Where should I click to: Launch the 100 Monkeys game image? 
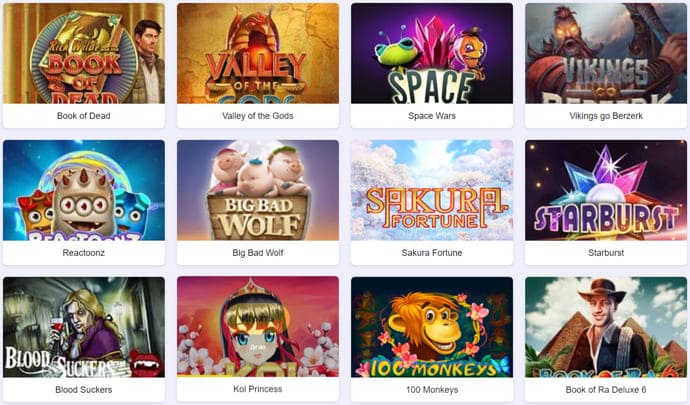[x=432, y=327]
